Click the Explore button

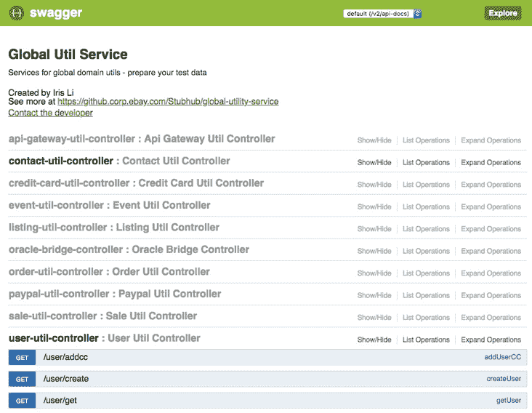[503, 13]
